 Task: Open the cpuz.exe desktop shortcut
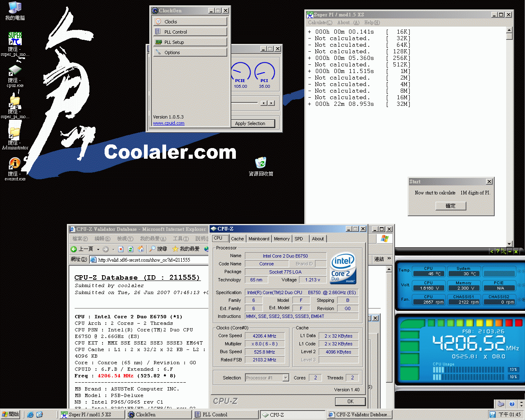pyautogui.click(x=15, y=76)
